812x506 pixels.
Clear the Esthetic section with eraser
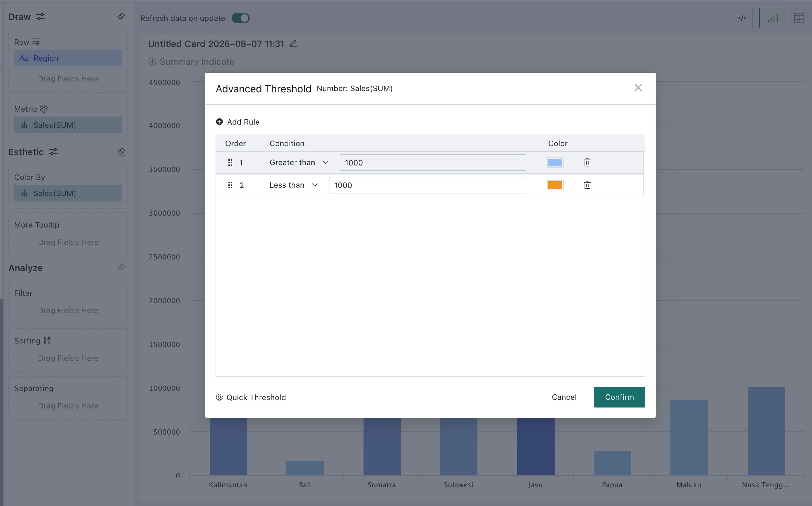tap(122, 152)
